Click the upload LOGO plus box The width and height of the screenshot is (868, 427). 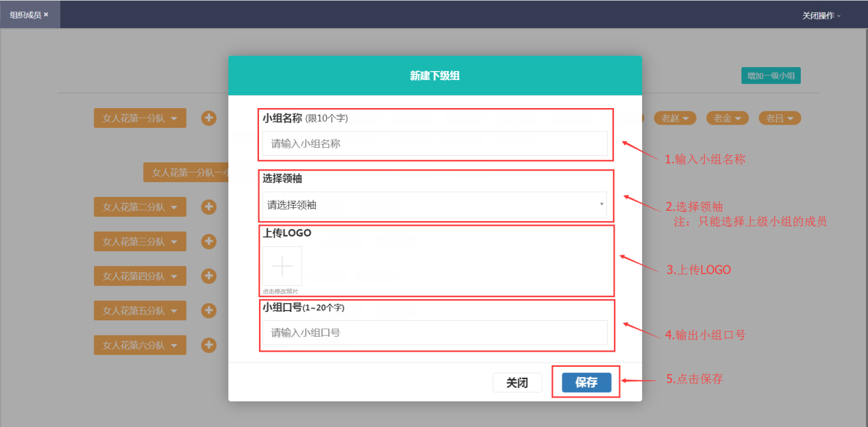tap(282, 266)
